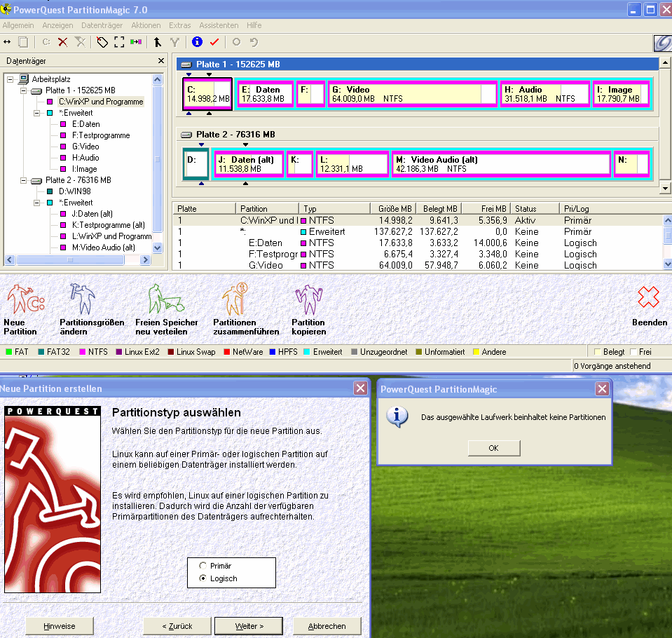
Task: Collapse the Erweitert node under Platte 2
Action: coord(37,203)
